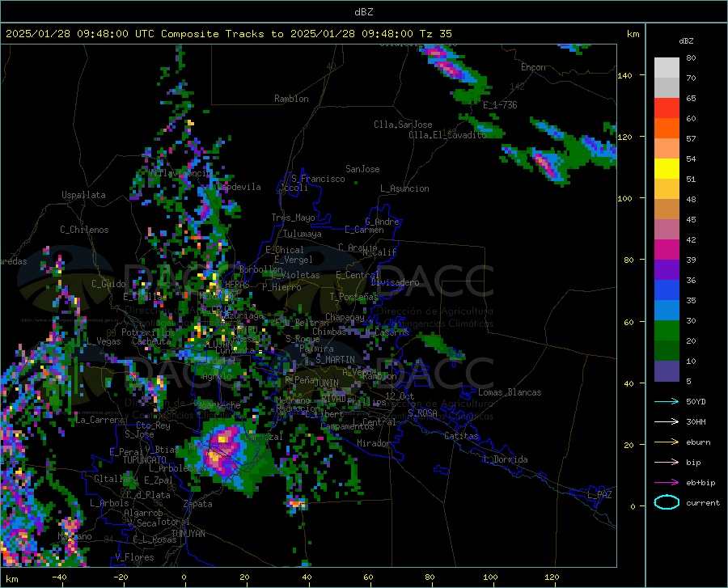
Task: Choose the brown swatch in dBZ scale
Action: 667,209
